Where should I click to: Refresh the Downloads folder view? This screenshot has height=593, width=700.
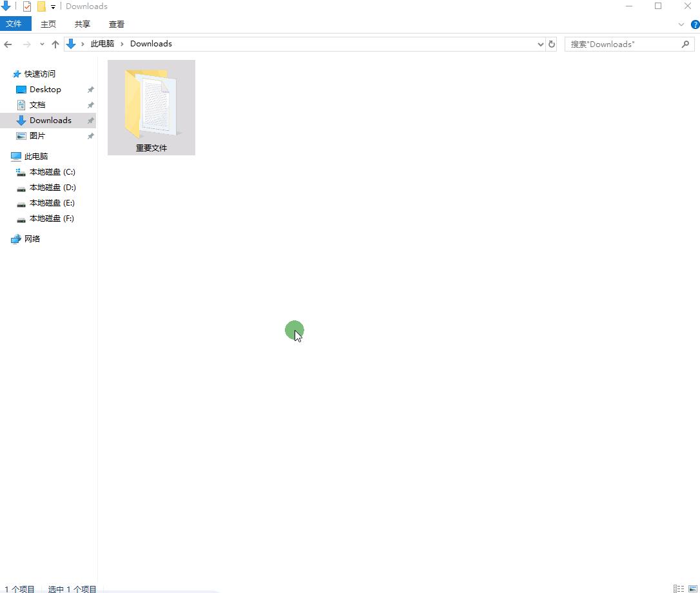pos(551,44)
